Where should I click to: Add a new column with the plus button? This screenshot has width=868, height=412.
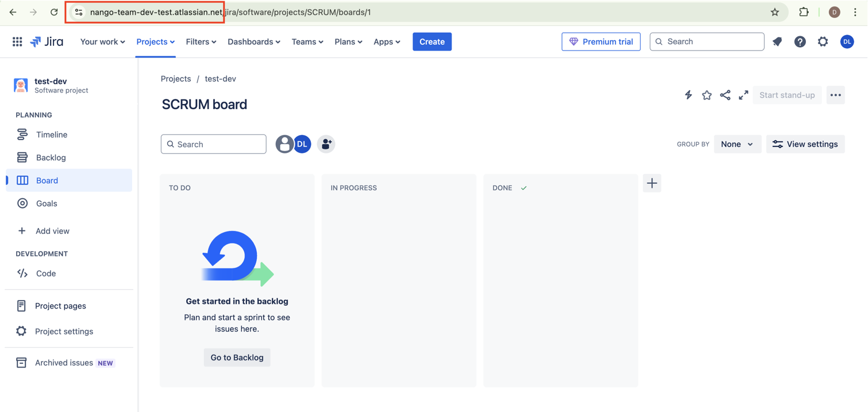click(x=652, y=183)
